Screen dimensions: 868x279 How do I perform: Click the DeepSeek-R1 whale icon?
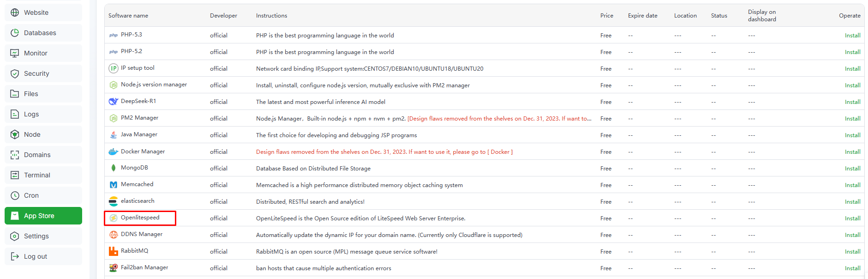[113, 102]
